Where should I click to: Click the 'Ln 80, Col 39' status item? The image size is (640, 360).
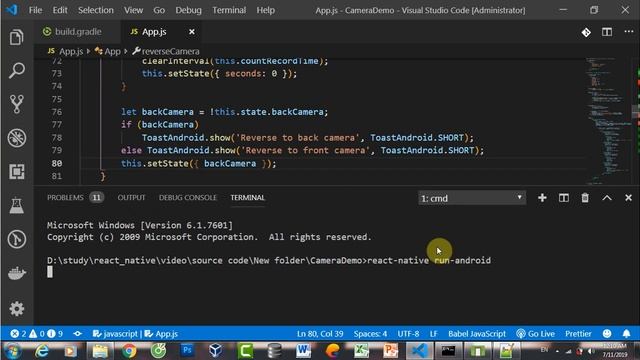320,334
